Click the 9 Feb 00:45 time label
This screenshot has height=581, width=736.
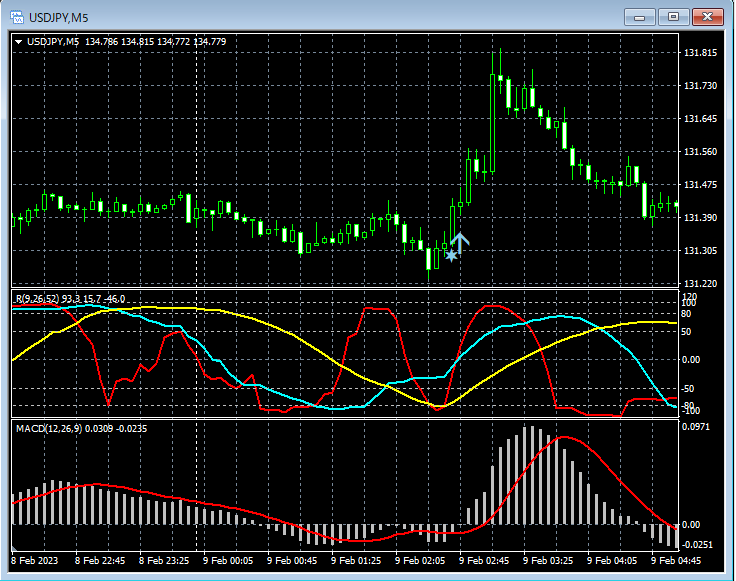(x=292, y=561)
